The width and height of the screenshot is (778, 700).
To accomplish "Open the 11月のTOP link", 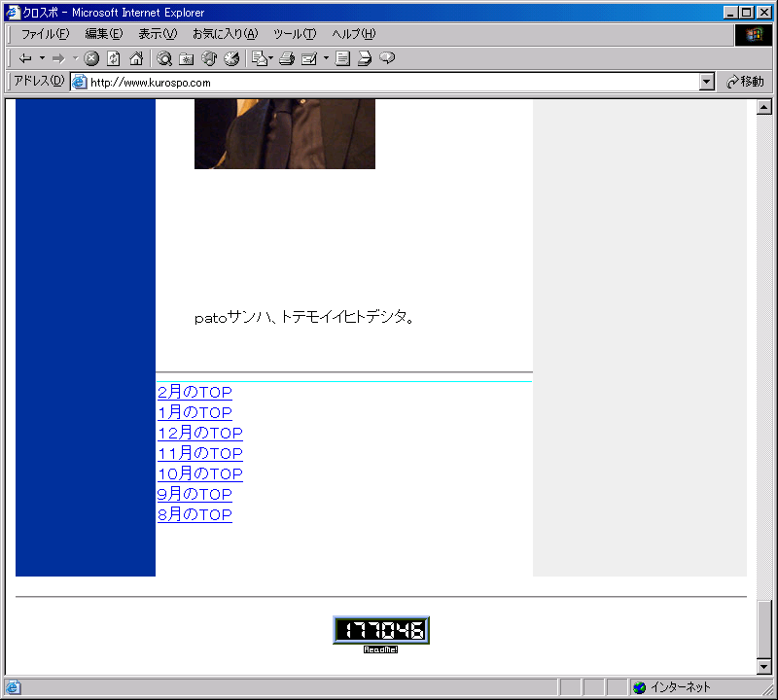I will pyautogui.click(x=200, y=453).
